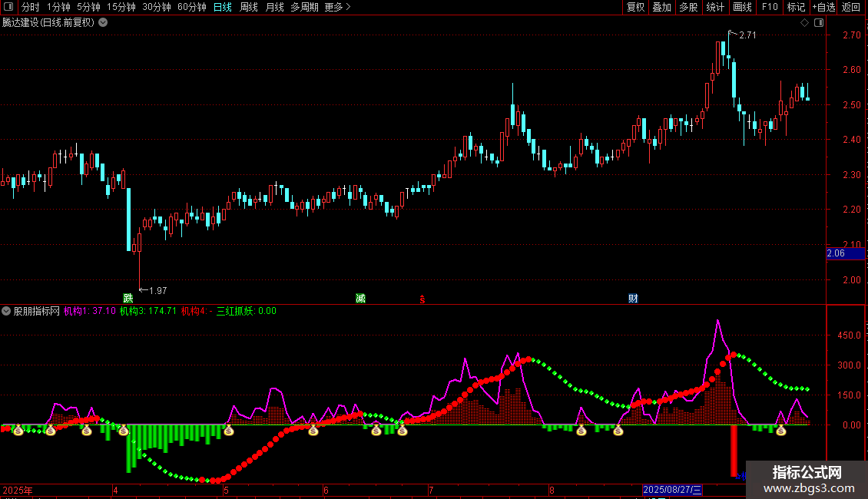Click the tall red signal bar in indicator
Image resolution: width=868 pixels, height=499 pixels.
coord(734,451)
